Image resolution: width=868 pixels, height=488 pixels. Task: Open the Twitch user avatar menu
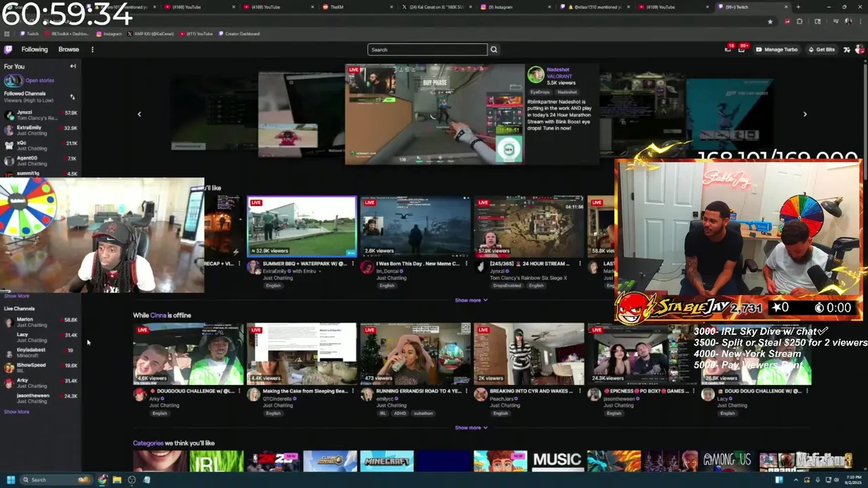[859, 49]
